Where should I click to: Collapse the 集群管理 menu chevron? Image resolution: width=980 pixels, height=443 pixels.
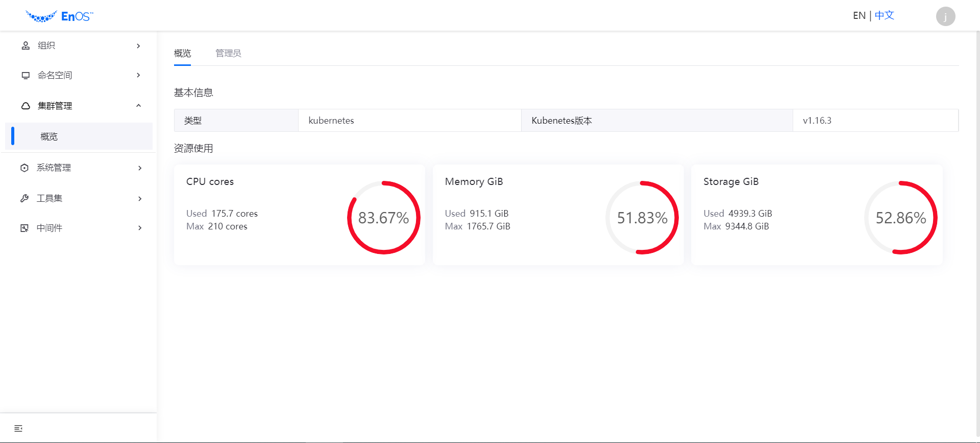pos(138,106)
